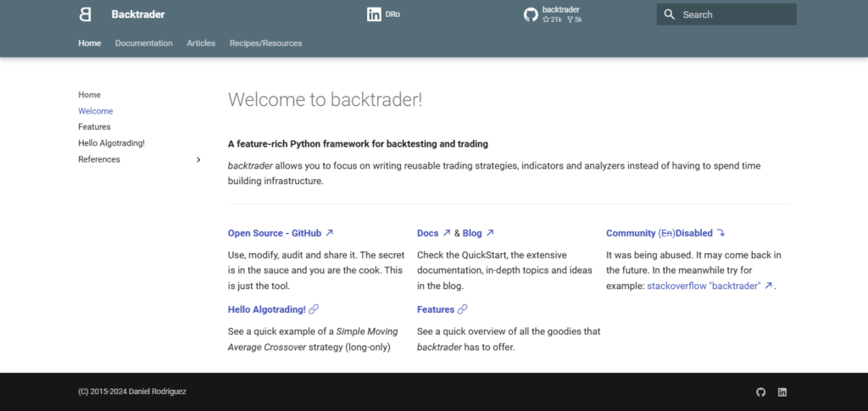Open the stackoverflow "backtrader" link

(704, 286)
